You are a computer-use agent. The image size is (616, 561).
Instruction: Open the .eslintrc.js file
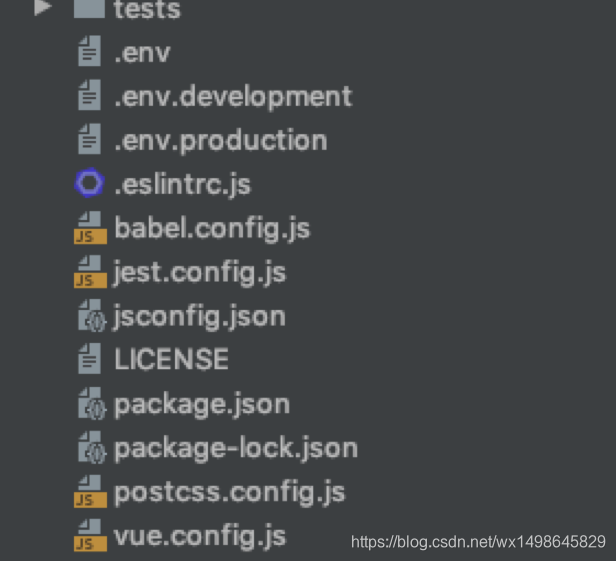pyautogui.click(x=183, y=184)
